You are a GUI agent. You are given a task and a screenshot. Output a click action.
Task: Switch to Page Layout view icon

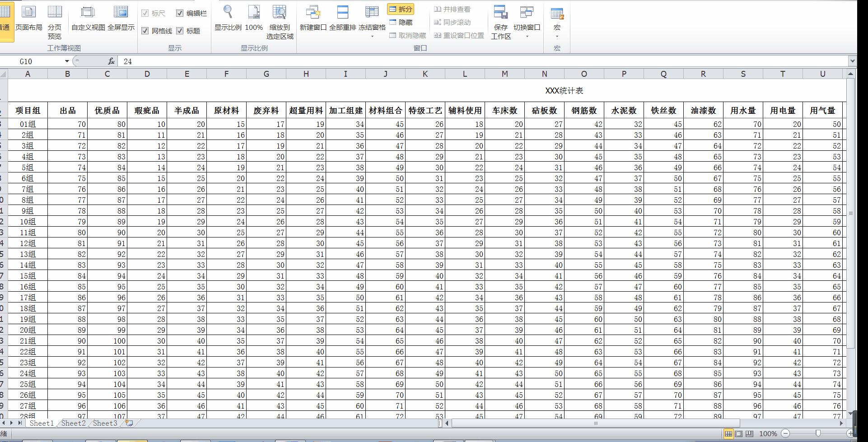[x=28, y=13]
